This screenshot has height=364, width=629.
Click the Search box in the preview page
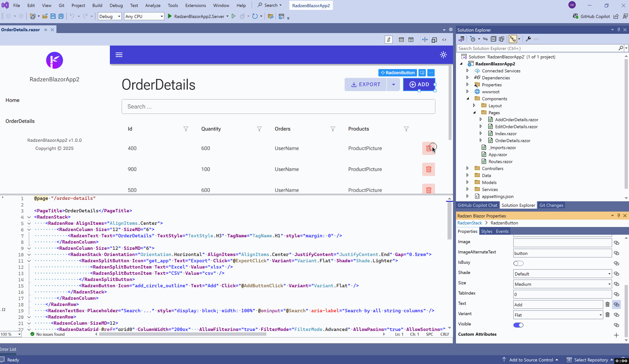click(278, 107)
